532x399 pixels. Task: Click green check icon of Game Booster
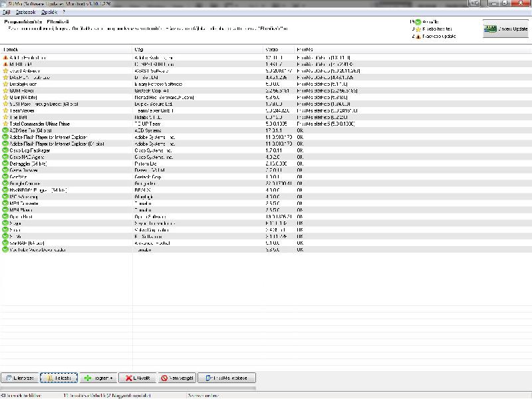tap(5, 170)
